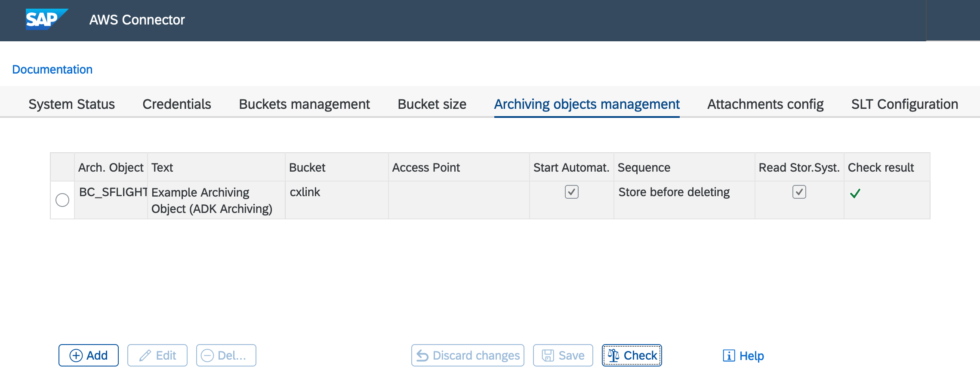Image resolution: width=980 pixels, height=388 pixels.
Task: Switch to the Credentials tab
Action: click(176, 104)
